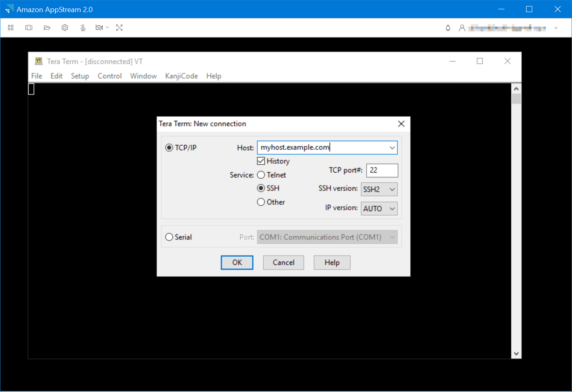Open the Window menu in Tera Term
572x392 pixels.
click(x=143, y=76)
